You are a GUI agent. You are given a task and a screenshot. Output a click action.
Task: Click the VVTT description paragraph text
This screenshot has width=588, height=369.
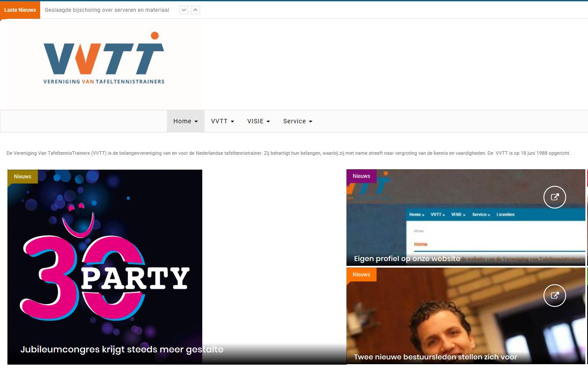click(288, 153)
